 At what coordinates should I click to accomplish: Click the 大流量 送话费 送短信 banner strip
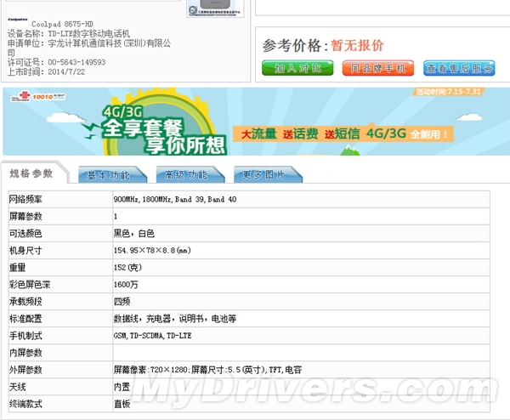(343, 133)
